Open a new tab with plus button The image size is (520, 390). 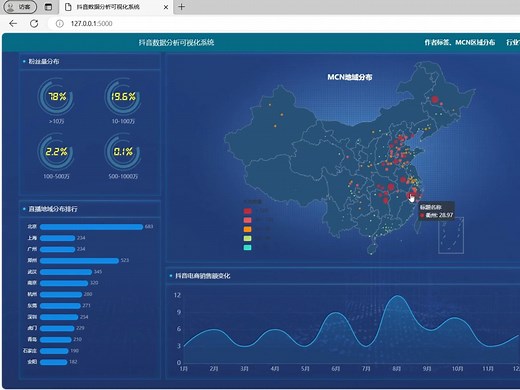(181, 7)
